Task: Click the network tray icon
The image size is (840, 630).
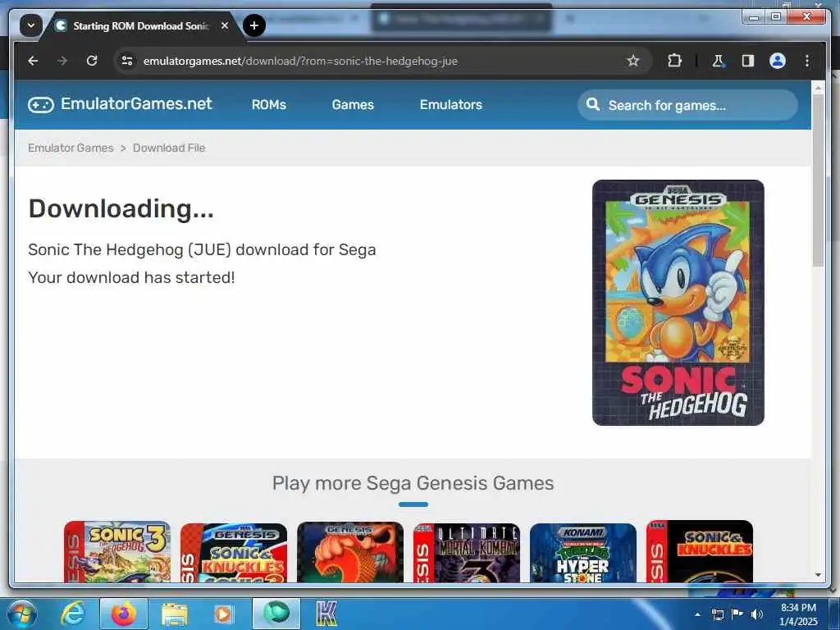Action: [717, 614]
